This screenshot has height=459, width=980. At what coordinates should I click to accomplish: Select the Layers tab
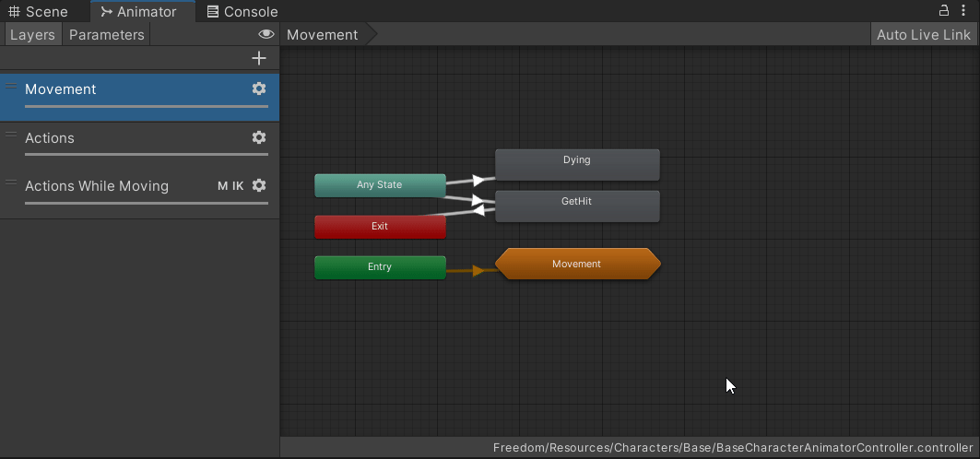point(32,35)
